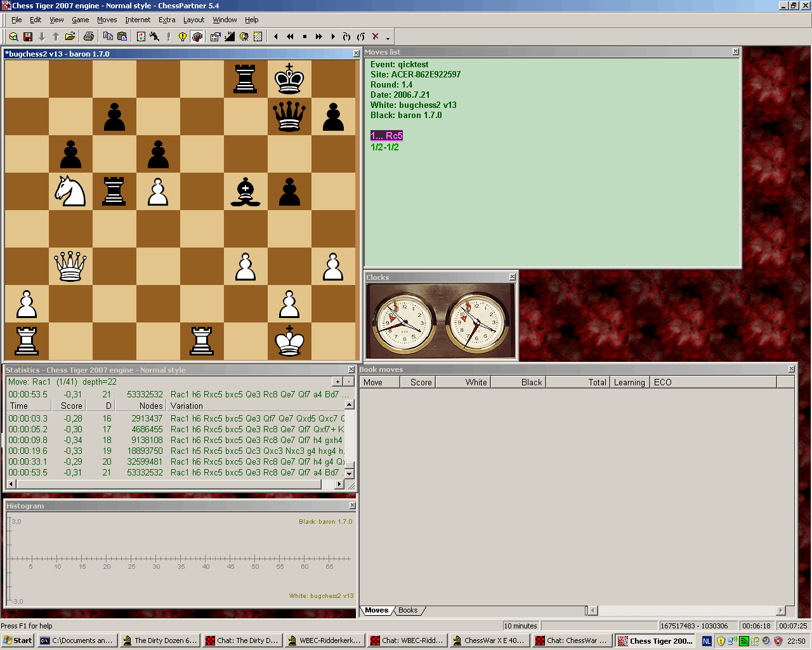Switch to The Dirty Dozen taskbar window
The height and width of the screenshot is (650, 812).
[x=160, y=640]
